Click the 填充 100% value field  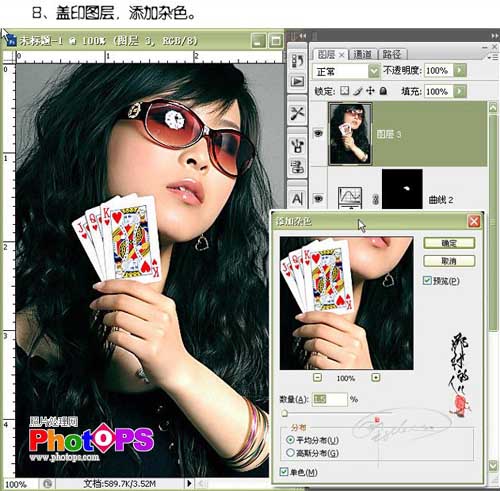tap(439, 91)
